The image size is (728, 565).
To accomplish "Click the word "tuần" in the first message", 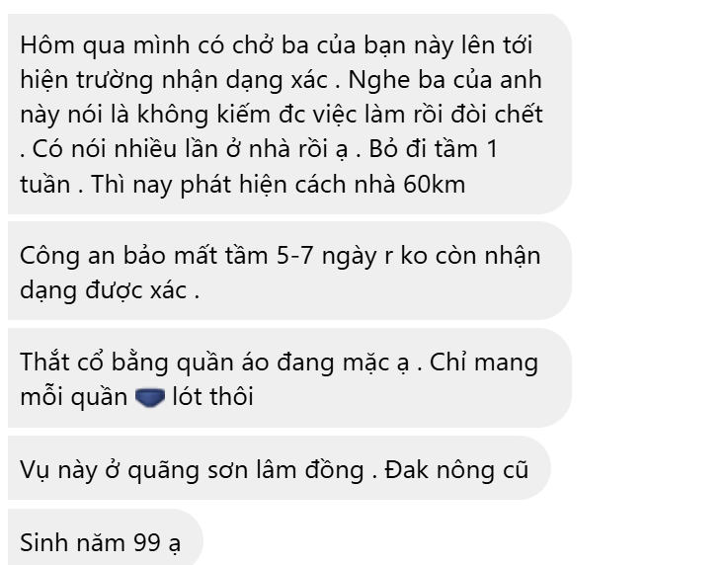I will tap(45, 185).
